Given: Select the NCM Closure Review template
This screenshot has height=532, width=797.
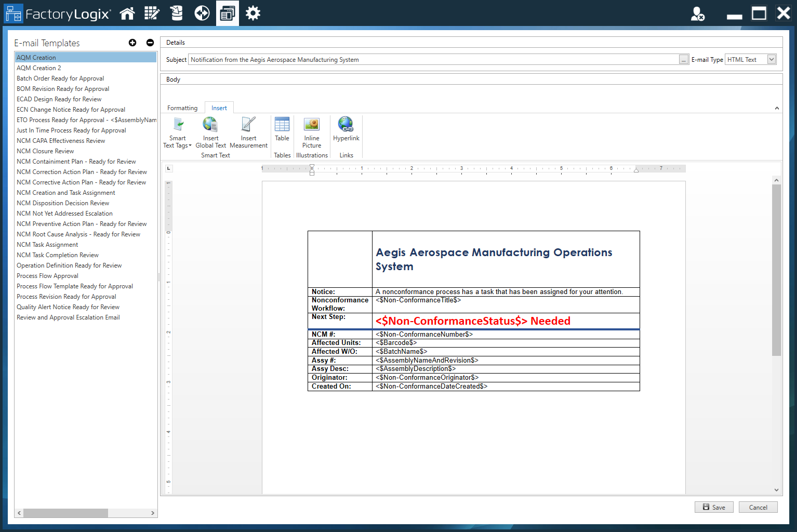Looking at the screenshot, I should [45, 151].
